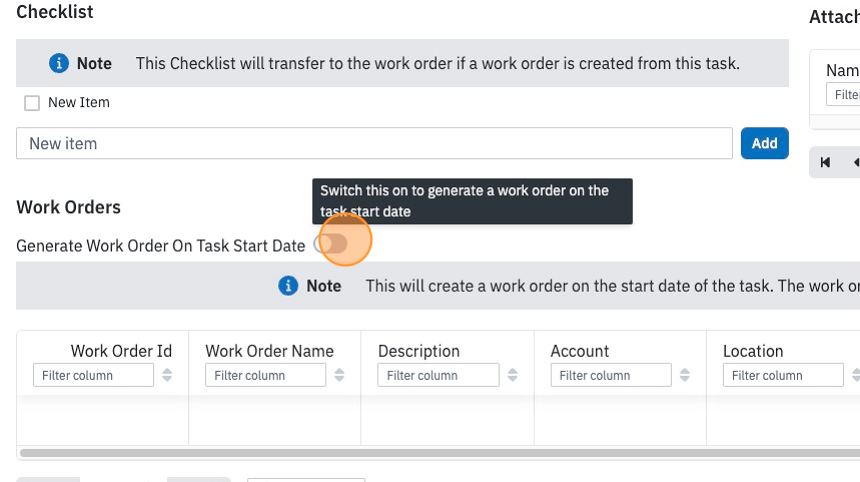The image size is (860, 482).
Task: Filter the Description column
Action: pyautogui.click(x=438, y=375)
